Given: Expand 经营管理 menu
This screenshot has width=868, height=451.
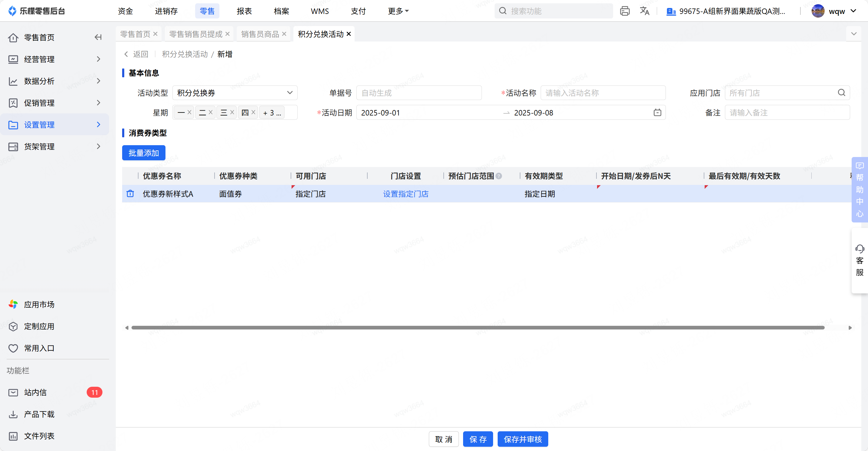Looking at the screenshot, I should [98, 59].
